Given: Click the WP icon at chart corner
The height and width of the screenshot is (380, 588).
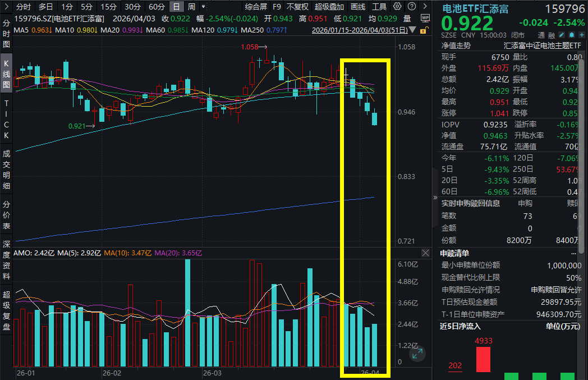Looking at the screenshot, I should [425, 17].
